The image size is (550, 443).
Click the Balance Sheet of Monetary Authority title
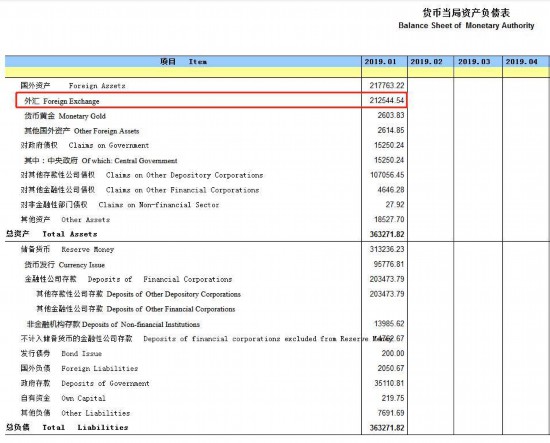pos(466,26)
